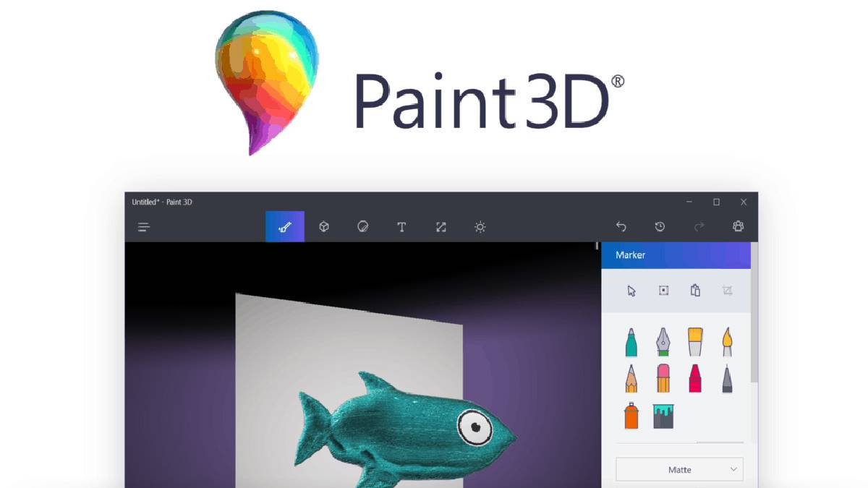Click the Marker panel header
Viewport: 868px width, 488px height.
tap(676, 255)
